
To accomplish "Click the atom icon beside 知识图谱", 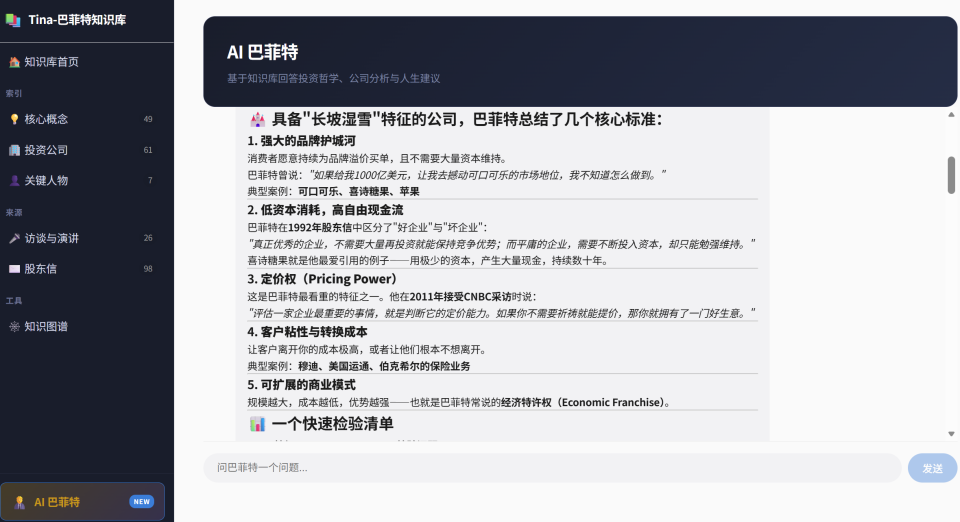I will coord(14,327).
